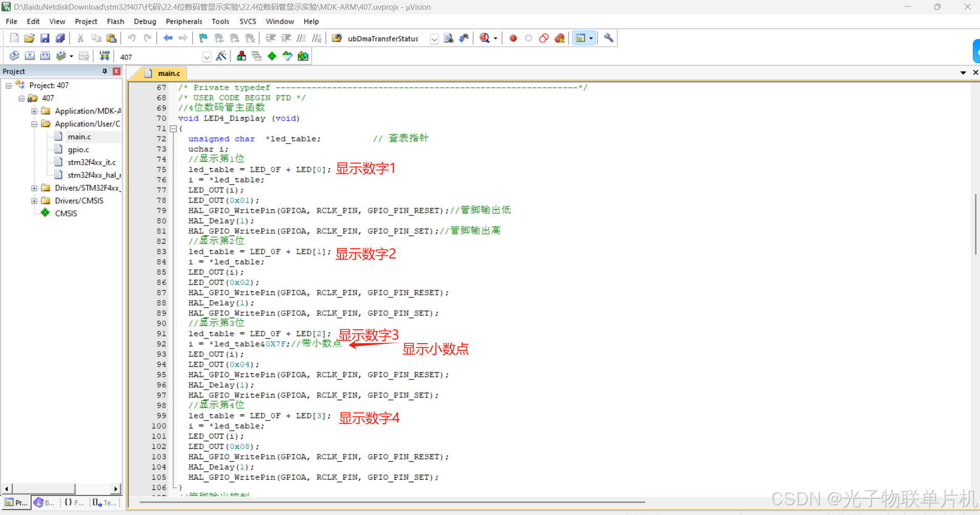Fold the function block at line 71

pos(173,129)
